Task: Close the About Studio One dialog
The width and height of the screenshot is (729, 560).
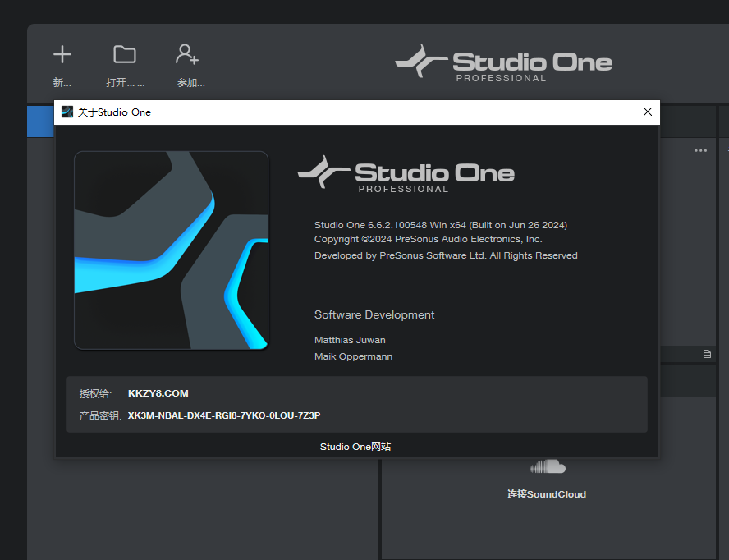Action: (x=647, y=112)
